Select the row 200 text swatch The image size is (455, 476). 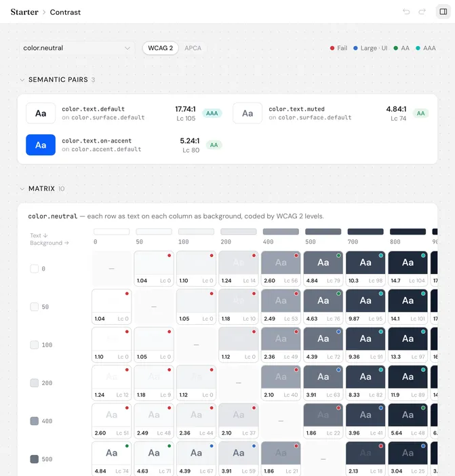pos(35,383)
